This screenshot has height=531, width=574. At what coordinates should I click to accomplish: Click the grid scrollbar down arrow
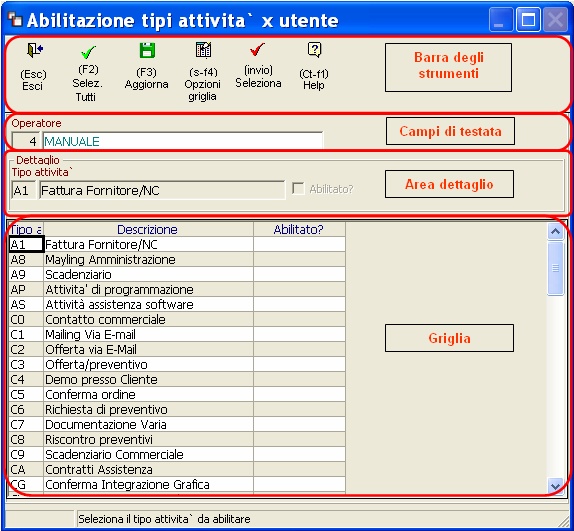555,486
